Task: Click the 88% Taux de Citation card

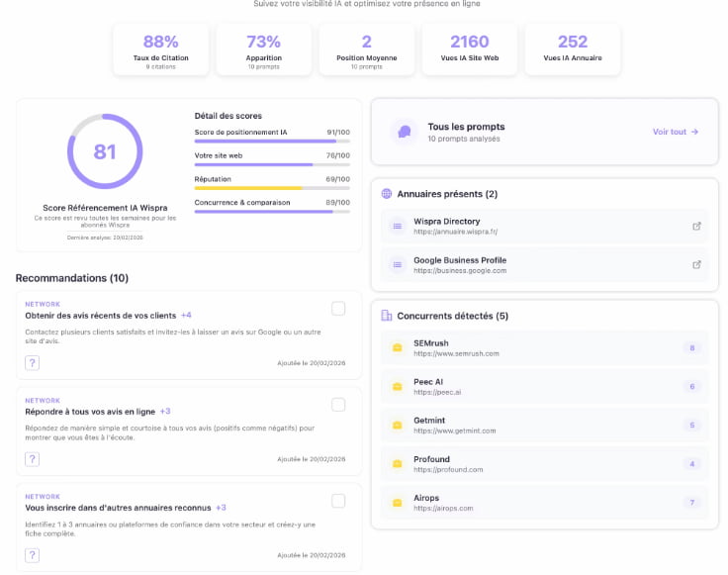Action: [x=160, y=49]
